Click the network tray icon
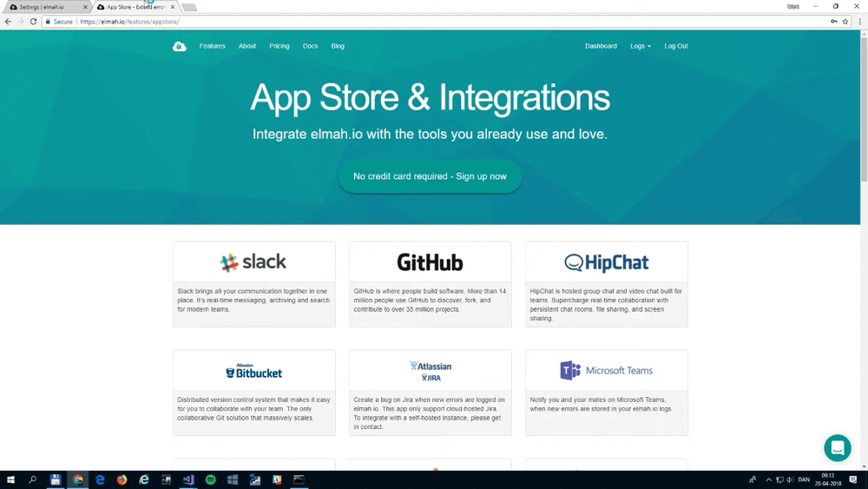This screenshot has height=489, width=868. point(779,479)
